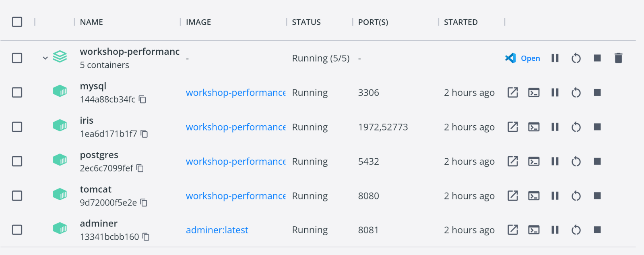Screen dimensions: 644x255
Task: Pause the postgres container
Action: [x=555, y=162]
